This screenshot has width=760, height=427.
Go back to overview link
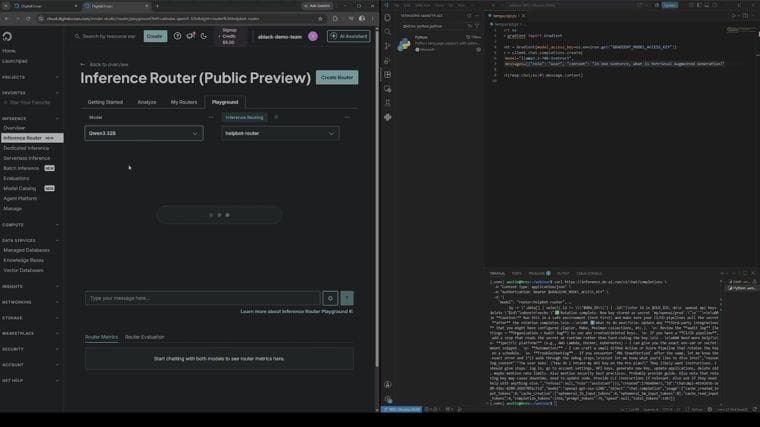[105, 64]
